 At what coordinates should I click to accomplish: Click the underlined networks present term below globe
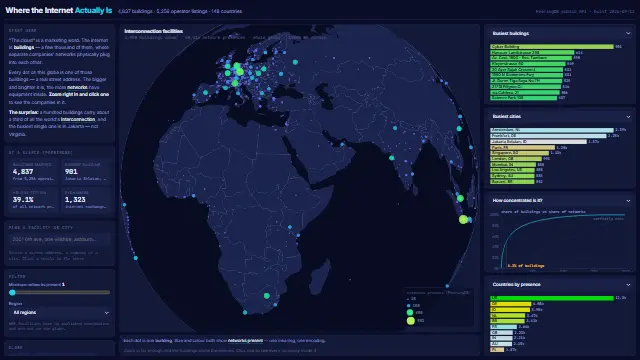(245, 340)
